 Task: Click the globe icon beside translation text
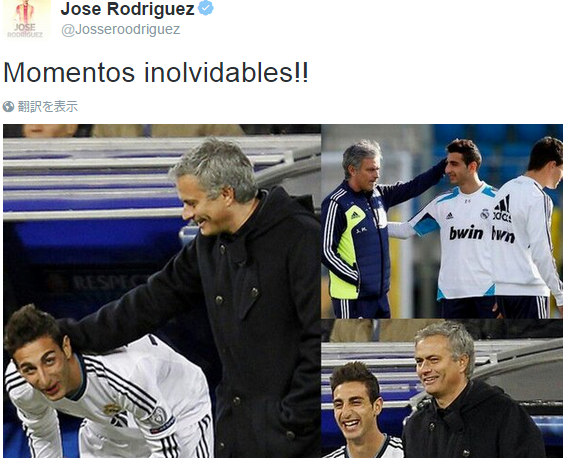coord(8,107)
